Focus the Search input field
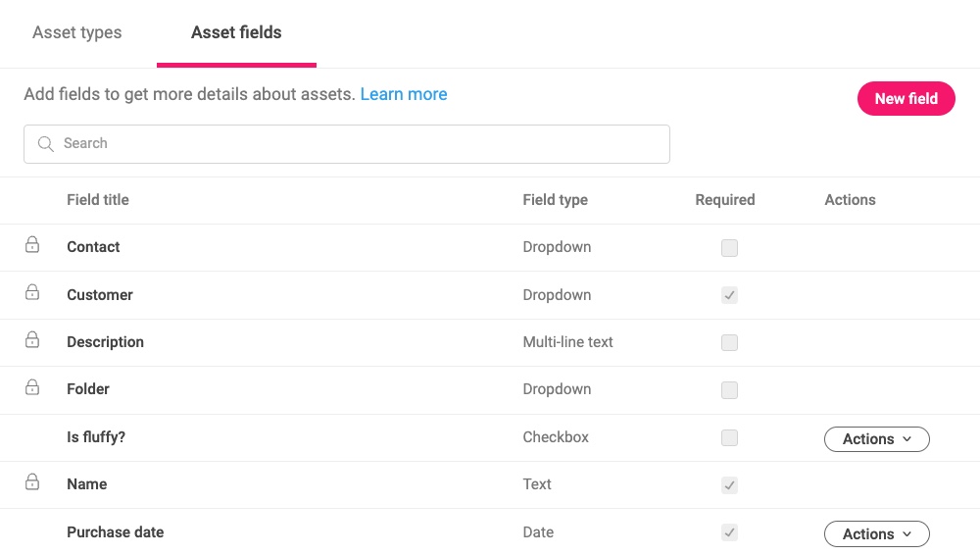The height and width of the screenshot is (555, 980). click(347, 144)
